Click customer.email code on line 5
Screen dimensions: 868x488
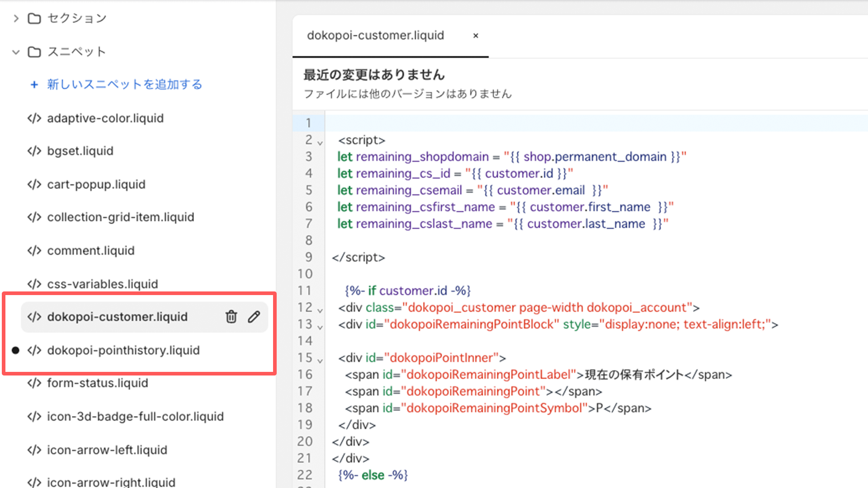point(541,190)
